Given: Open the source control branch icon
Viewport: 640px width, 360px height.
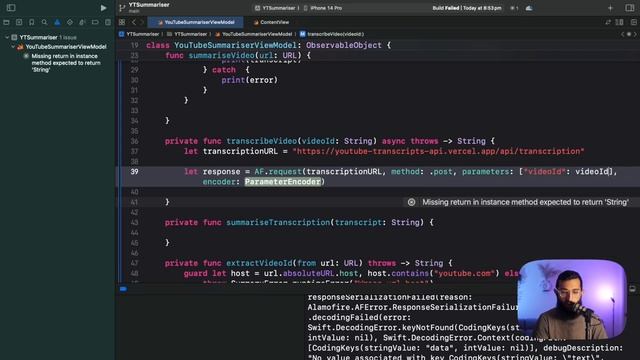Looking at the screenshot, I should pos(122,8).
